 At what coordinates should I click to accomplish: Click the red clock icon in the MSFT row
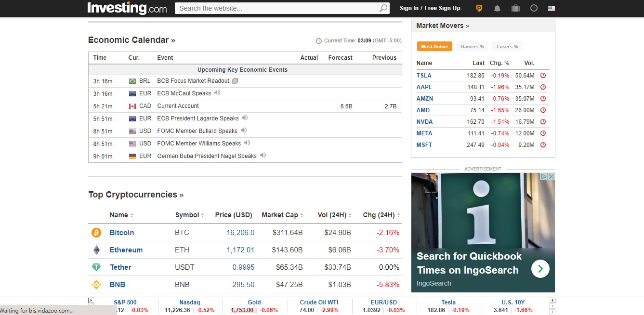tap(543, 145)
